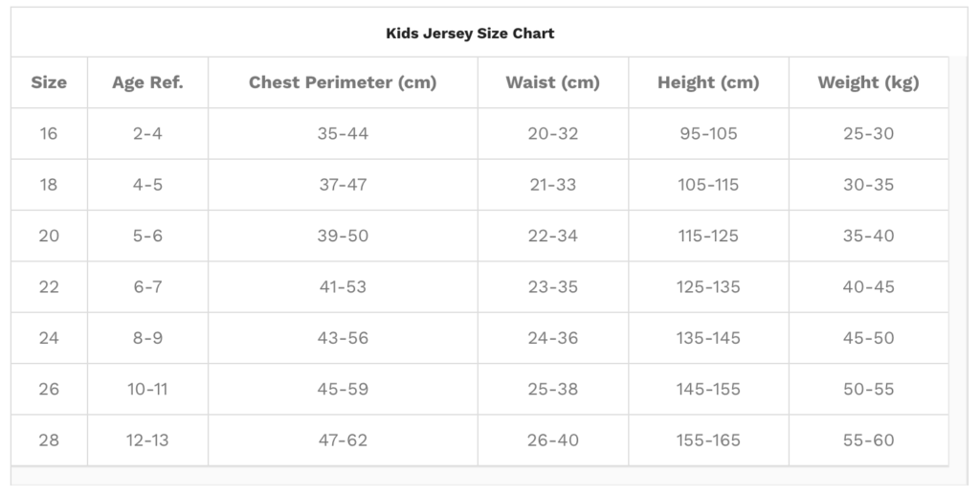
Task: Select the Weight (kg) column header
Action: tap(868, 82)
